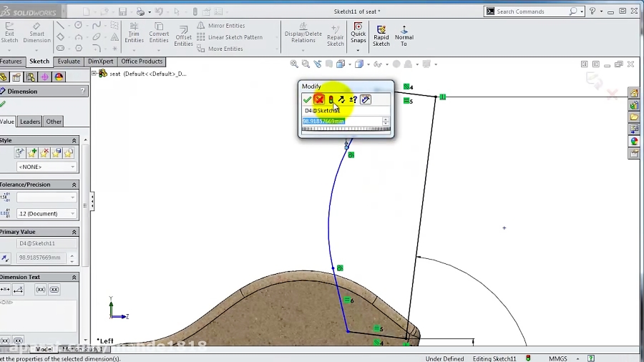Click the Zoom to Area icon
Viewport: 644px width, 362px height.
pyautogui.click(x=306, y=64)
